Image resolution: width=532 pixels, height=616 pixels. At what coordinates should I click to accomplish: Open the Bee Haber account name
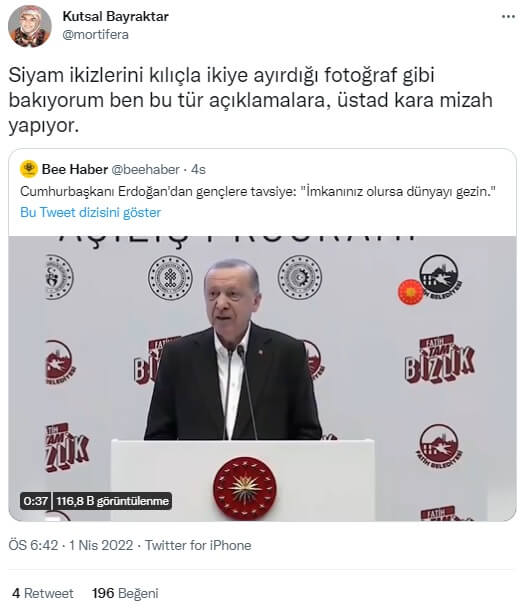click(x=75, y=169)
